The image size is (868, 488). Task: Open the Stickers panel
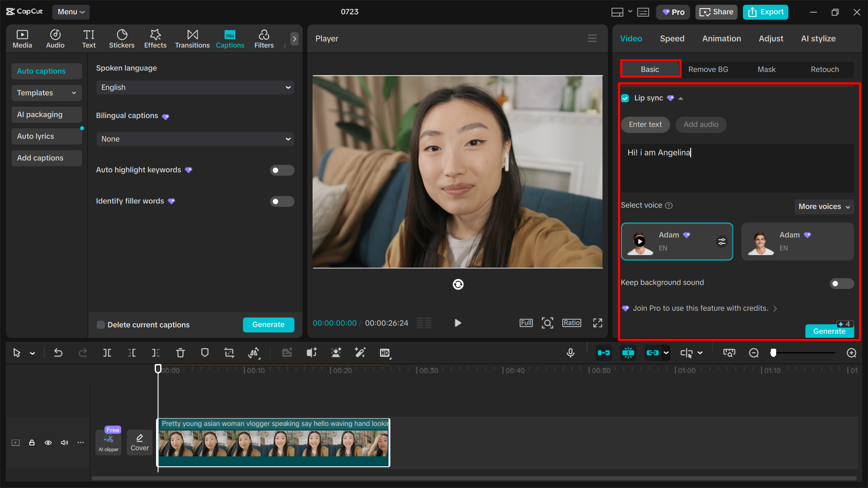coord(122,38)
